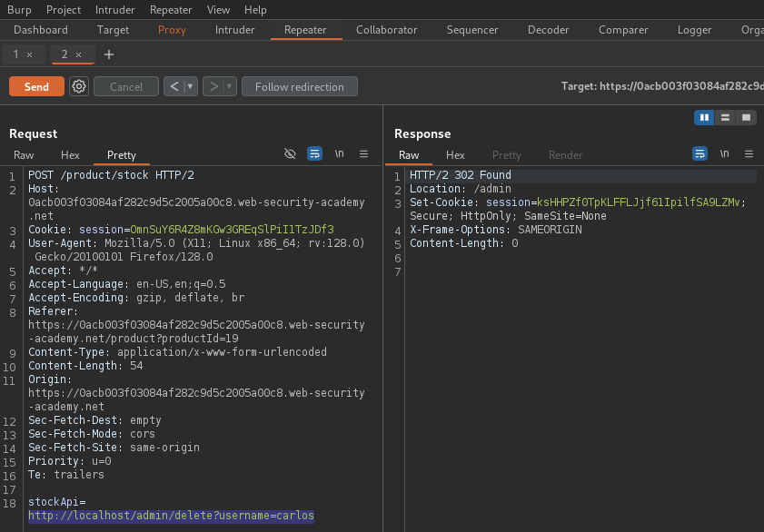Switch to the Collaborator tab
Image resolution: width=764 pixels, height=532 pixels.
(386, 30)
